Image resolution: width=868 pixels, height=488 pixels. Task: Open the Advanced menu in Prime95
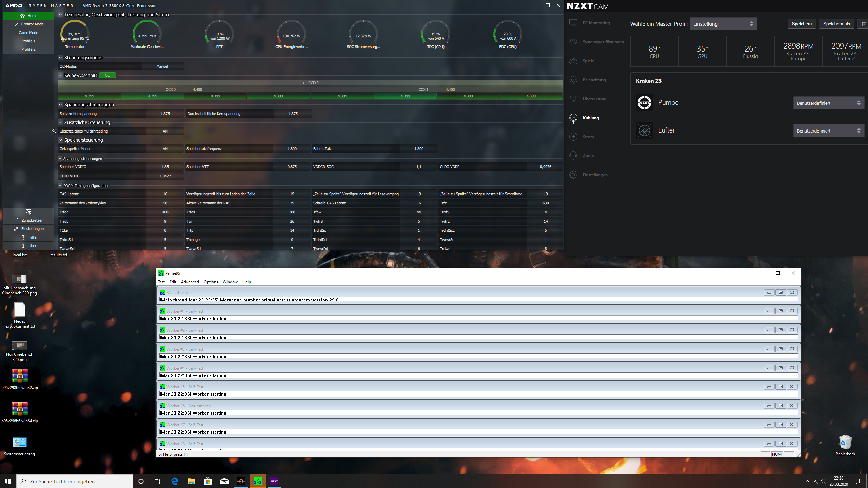click(190, 282)
